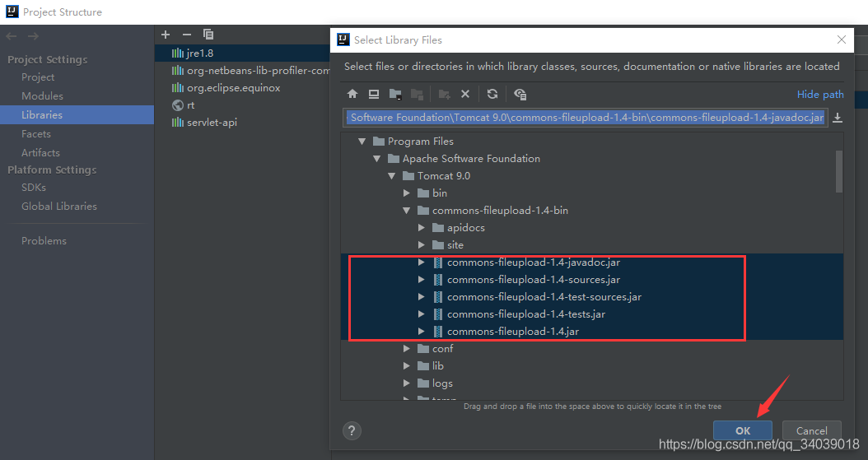Expand the apidocs folder arrow
868x460 pixels.
(x=422, y=228)
